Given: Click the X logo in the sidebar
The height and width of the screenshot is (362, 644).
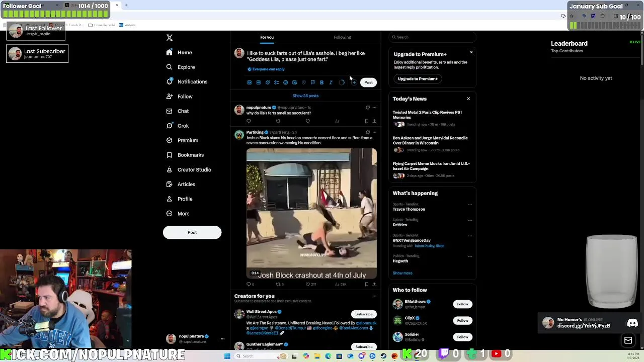Looking at the screenshot, I should pos(170,38).
